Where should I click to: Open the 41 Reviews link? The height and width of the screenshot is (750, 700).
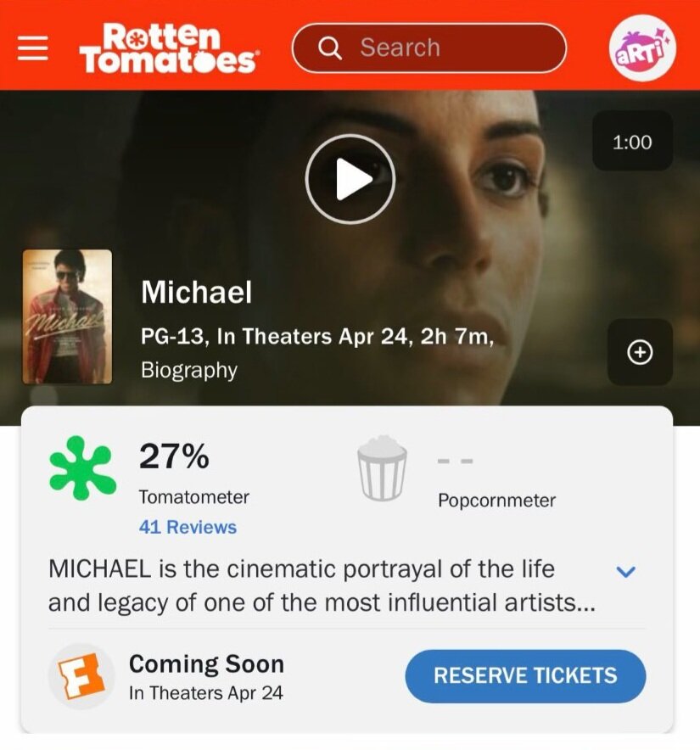[x=188, y=527]
